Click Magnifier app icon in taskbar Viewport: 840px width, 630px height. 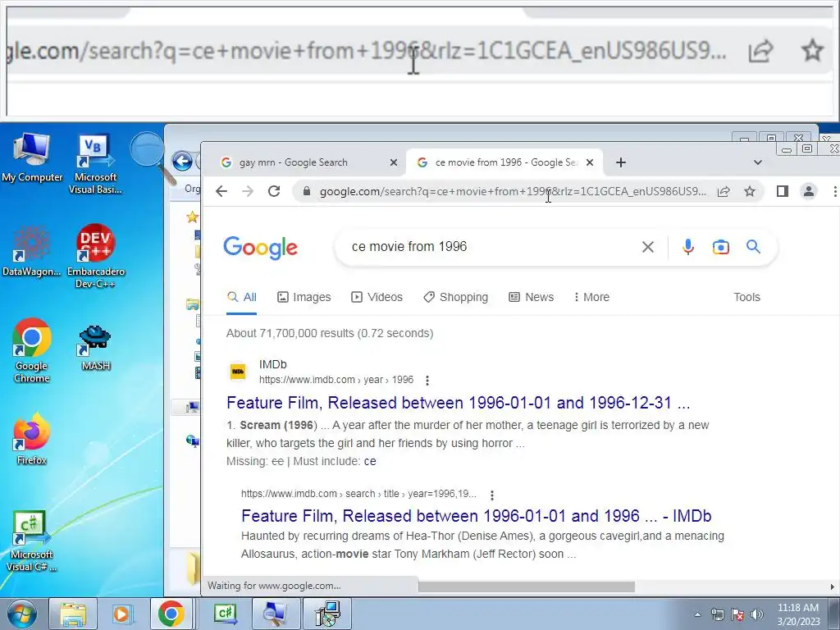276,614
